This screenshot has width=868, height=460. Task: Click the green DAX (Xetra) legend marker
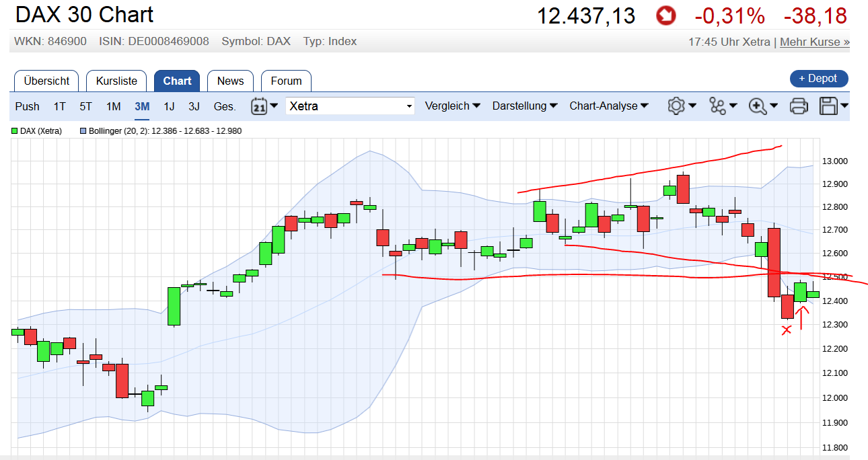coord(15,131)
